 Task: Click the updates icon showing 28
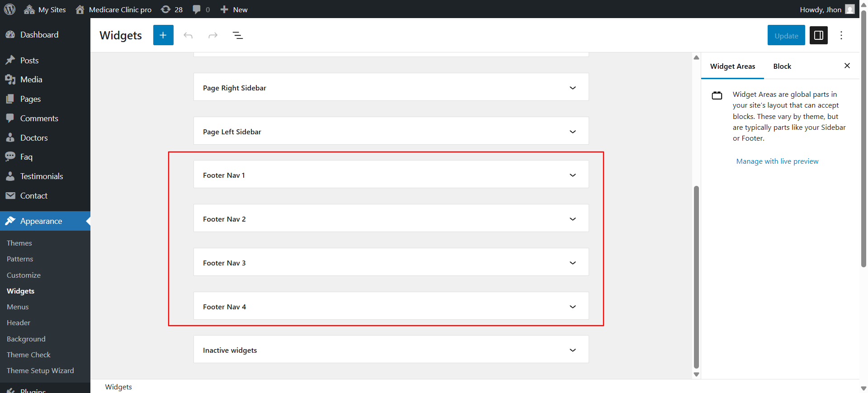click(x=172, y=9)
